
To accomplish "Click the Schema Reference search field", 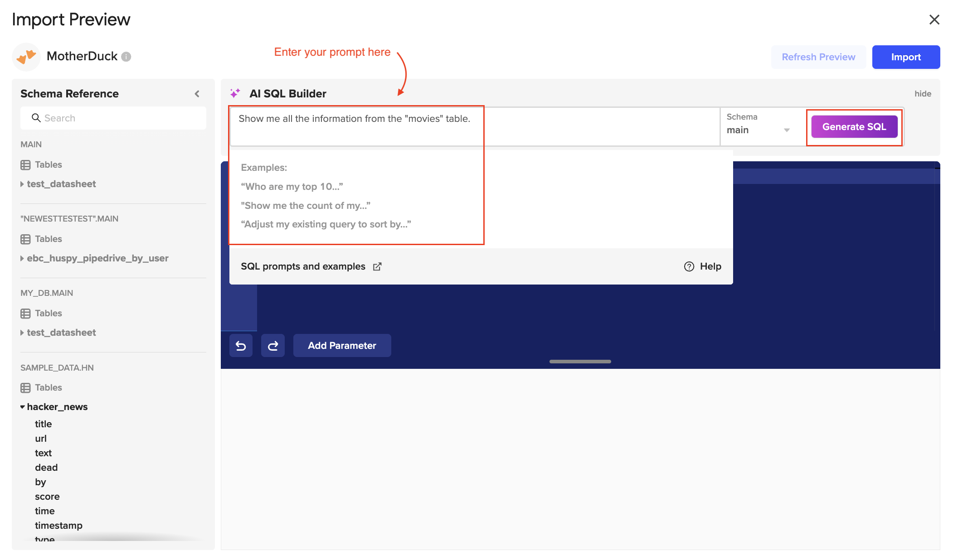I will [x=113, y=118].
